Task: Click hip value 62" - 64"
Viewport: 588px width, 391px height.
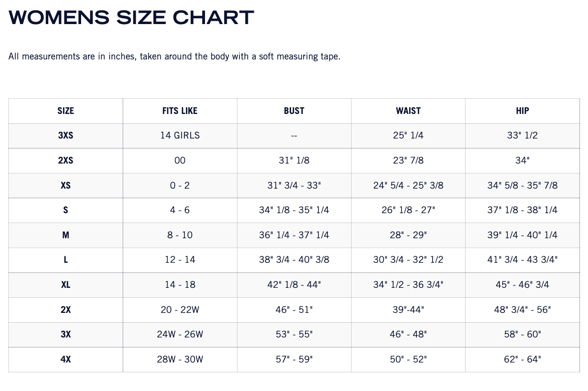Action: (522, 359)
